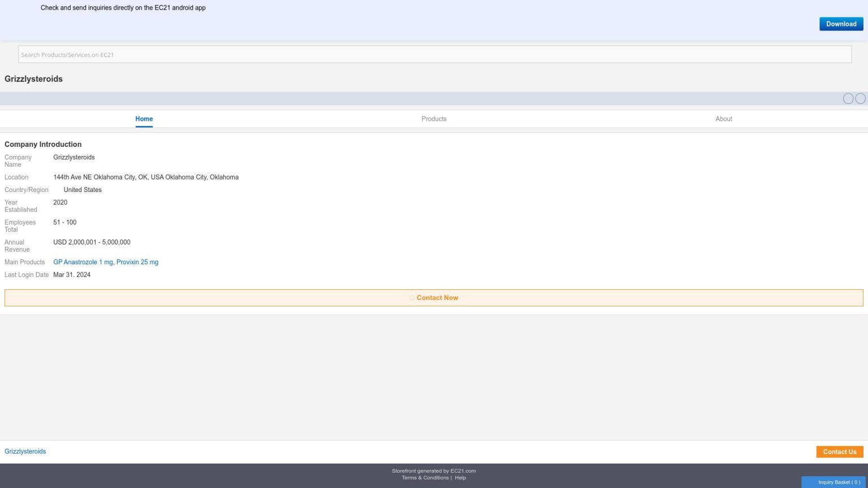
Task: Click the right circle icon in the gray bar
Action: click(x=860, y=99)
